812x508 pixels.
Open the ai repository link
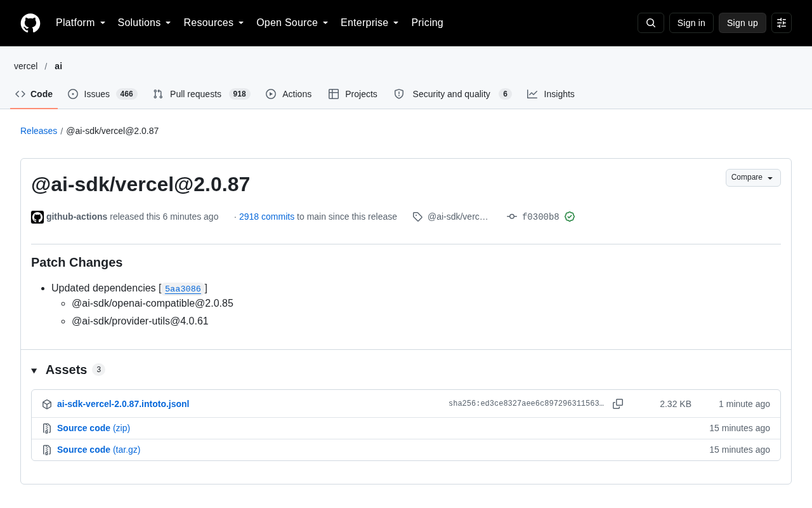tap(58, 66)
